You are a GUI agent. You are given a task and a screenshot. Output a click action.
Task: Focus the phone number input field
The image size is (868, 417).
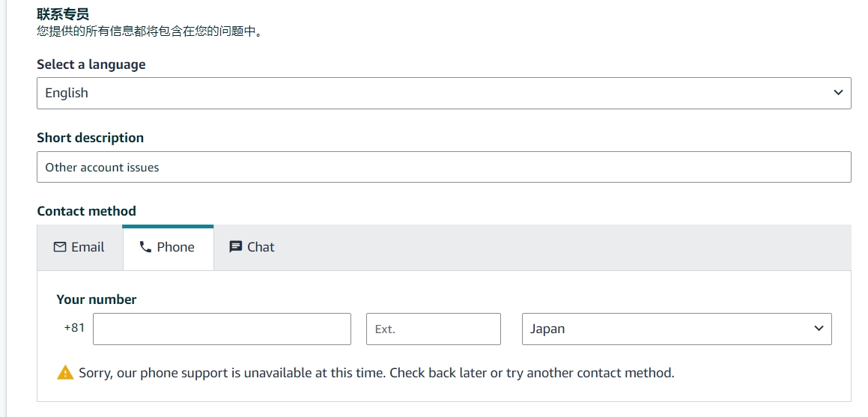(222, 329)
